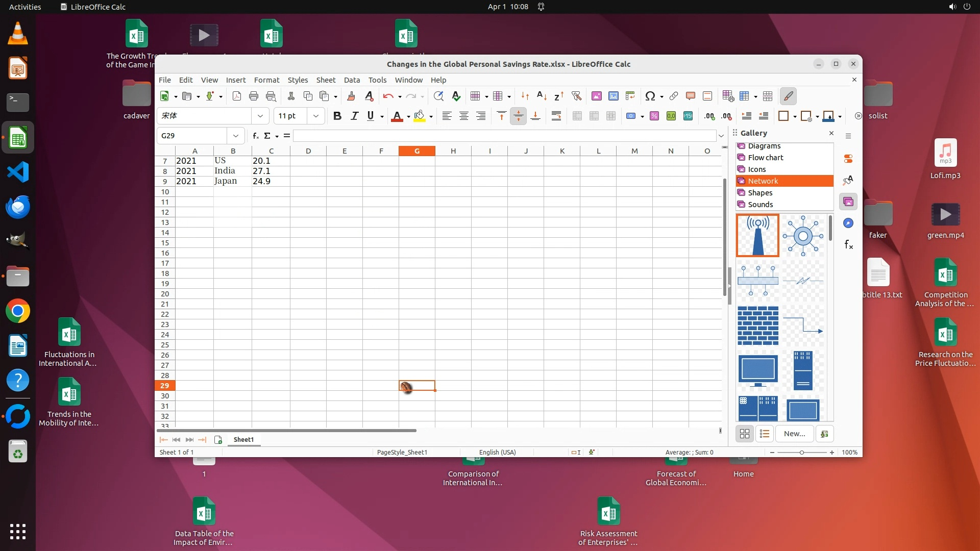Image resolution: width=980 pixels, height=551 pixels.
Task: Toggle italic formatting
Action: 354,116
